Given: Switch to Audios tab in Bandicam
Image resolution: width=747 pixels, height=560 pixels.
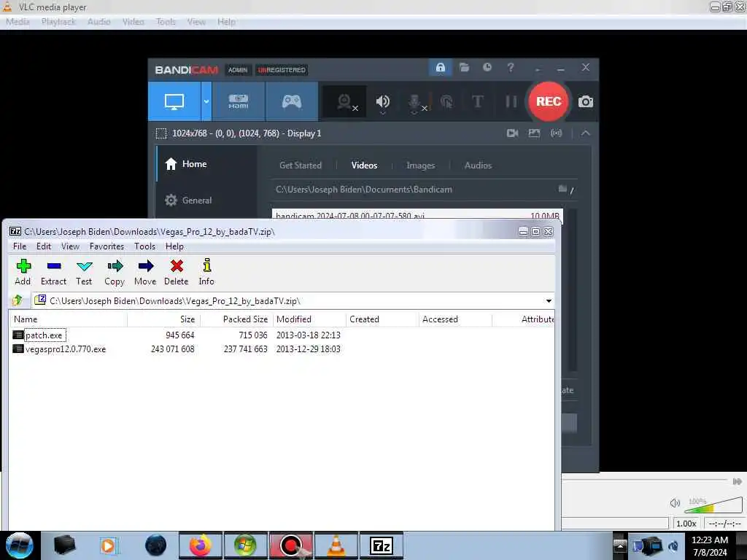Looking at the screenshot, I should (478, 166).
